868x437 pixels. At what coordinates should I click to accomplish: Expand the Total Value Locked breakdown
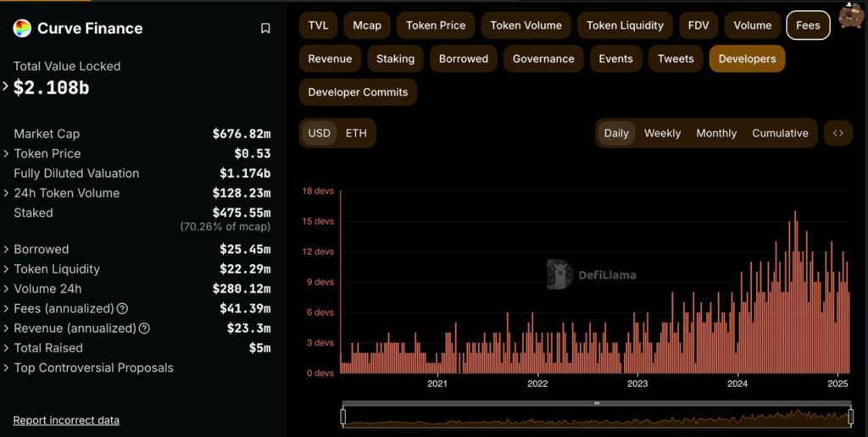coord(6,86)
